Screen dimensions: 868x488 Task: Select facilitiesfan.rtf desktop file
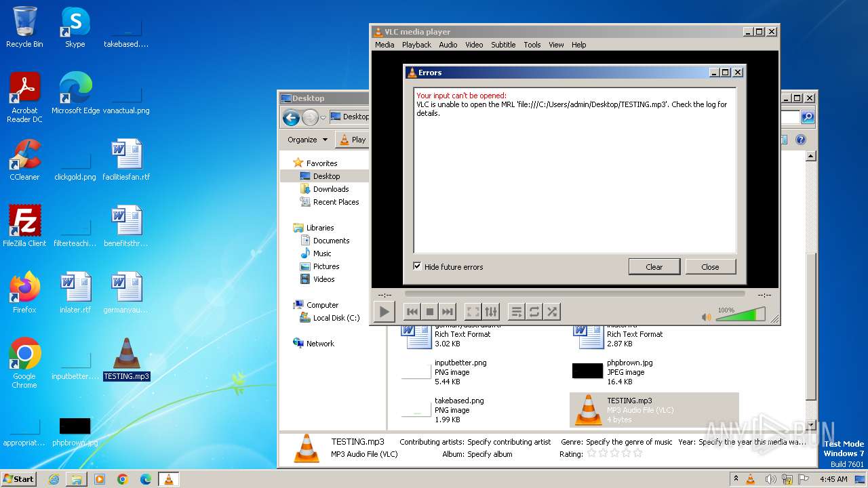pyautogui.click(x=126, y=160)
